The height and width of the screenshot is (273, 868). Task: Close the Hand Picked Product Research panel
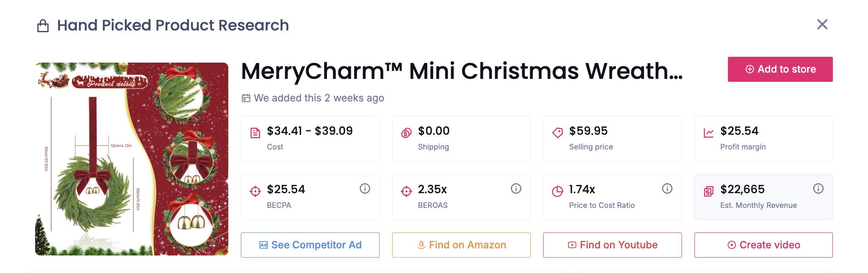(x=822, y=25)
